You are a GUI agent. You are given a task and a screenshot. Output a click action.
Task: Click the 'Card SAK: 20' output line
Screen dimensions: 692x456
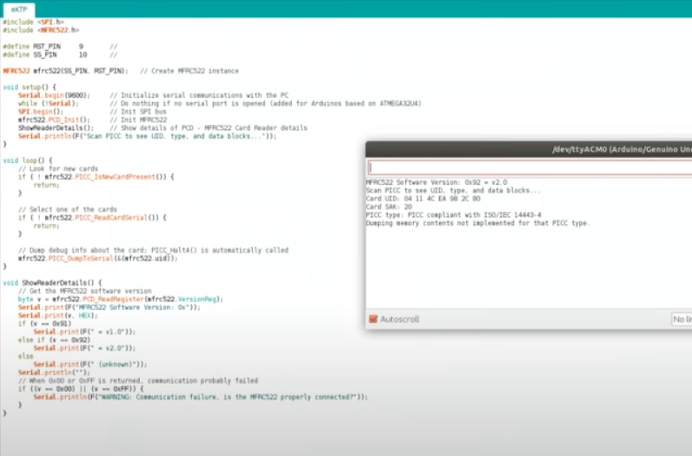tap(389, 207)
